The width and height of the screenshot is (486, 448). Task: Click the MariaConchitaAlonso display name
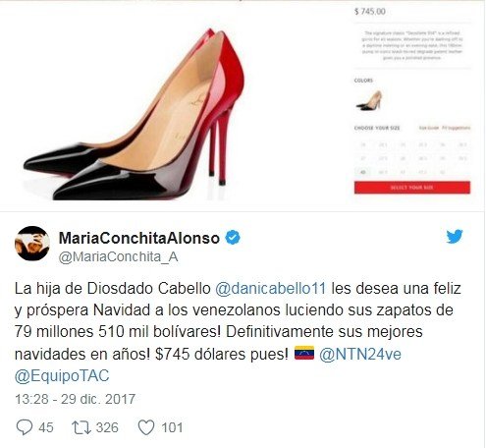(x=139, y=238)
